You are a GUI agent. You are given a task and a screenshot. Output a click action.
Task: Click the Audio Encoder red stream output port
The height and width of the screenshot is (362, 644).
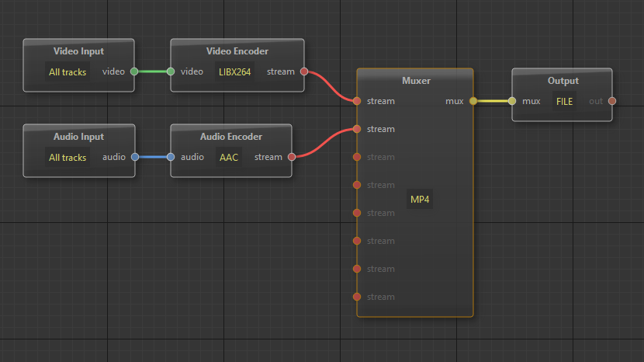tap(292, 157)
